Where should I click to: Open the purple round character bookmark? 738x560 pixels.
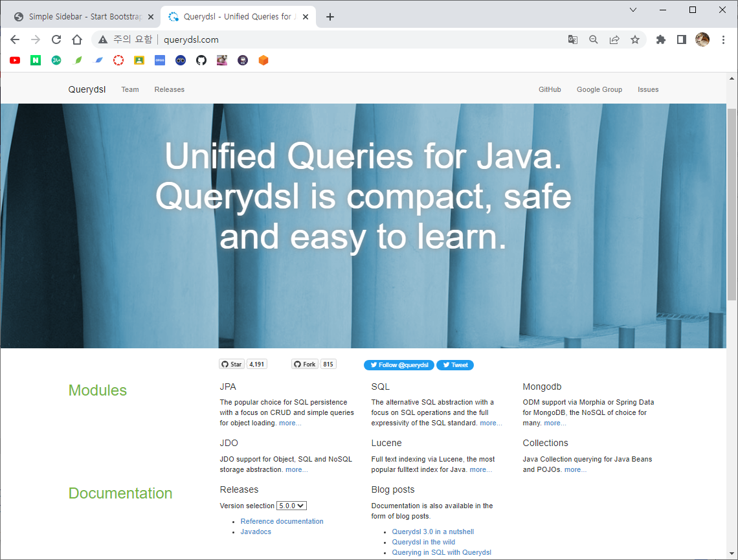tap(243, 60)
